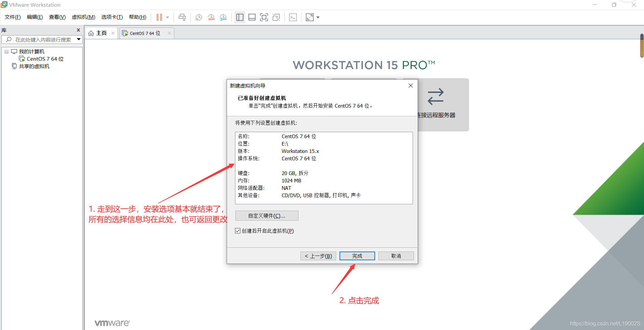
Task: Open the 虚拟机(M) menu
Action: (x=84, y=17)
